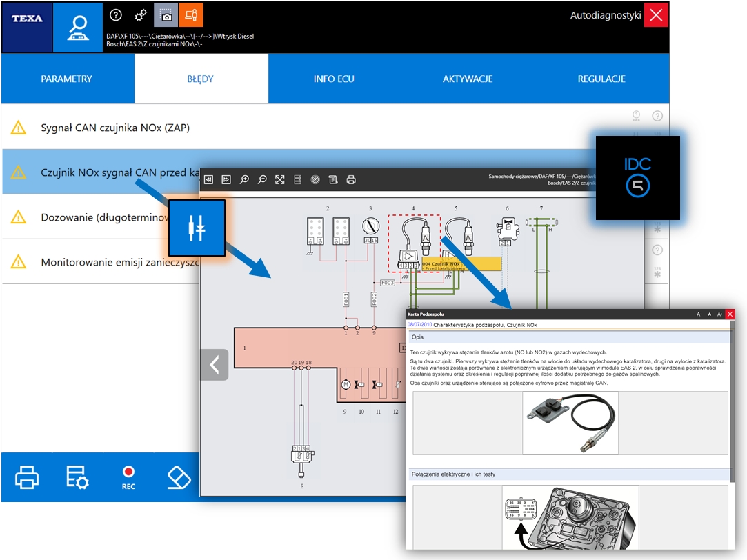
Task: Open the target/component locator icon in diagram toolbar
Action: [315, 179]
